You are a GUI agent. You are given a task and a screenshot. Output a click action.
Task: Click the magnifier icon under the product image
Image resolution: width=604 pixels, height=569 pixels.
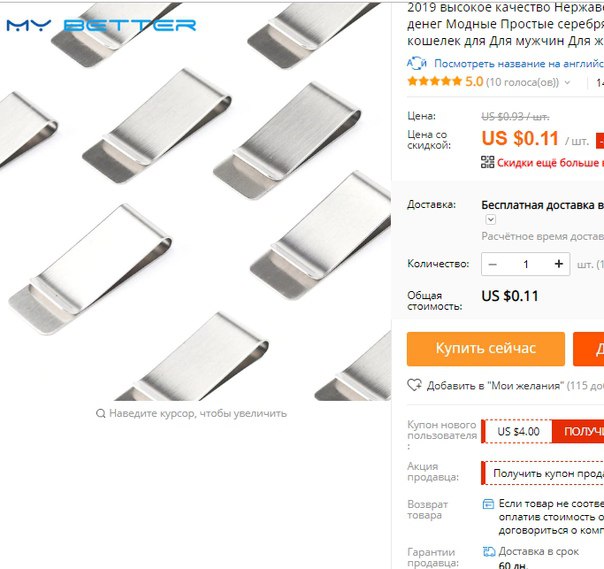(x=101, y=414)
